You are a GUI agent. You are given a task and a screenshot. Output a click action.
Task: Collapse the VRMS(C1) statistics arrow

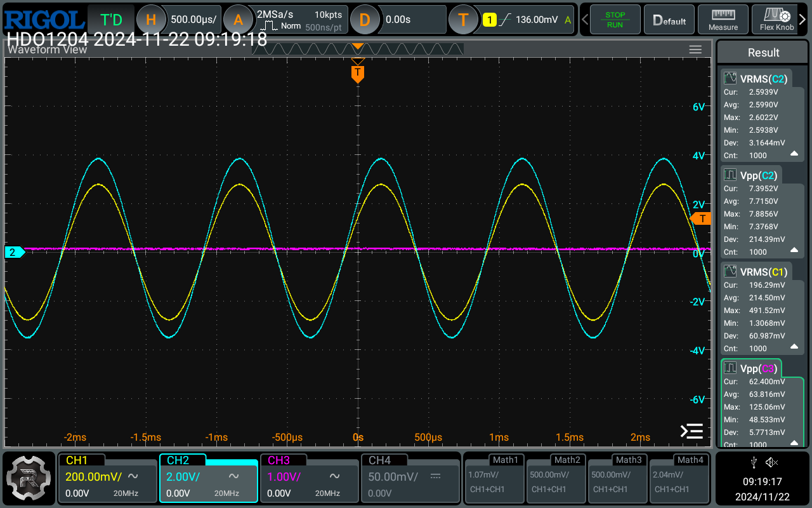pyautogui.click(x=794, y=347)
